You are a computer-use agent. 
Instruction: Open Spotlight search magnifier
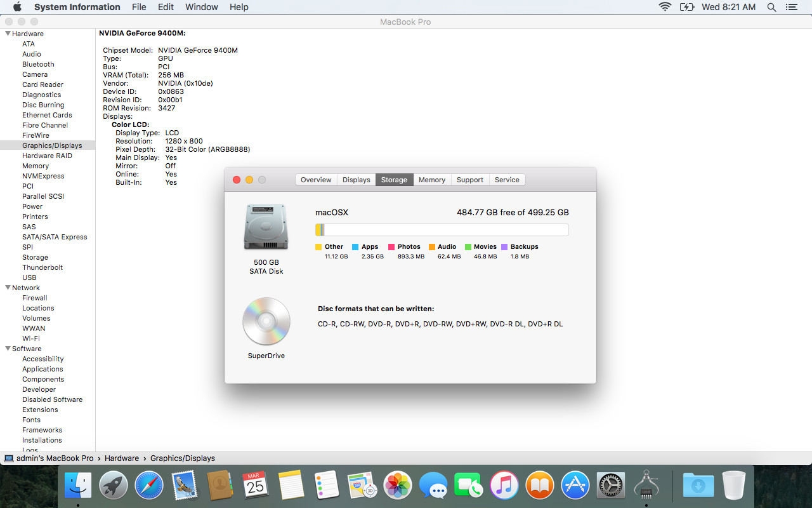point(771,7)
